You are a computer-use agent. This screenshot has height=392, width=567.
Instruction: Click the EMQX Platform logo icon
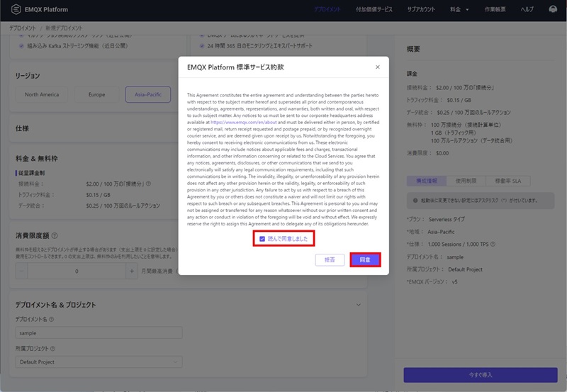tap(16, 9)
